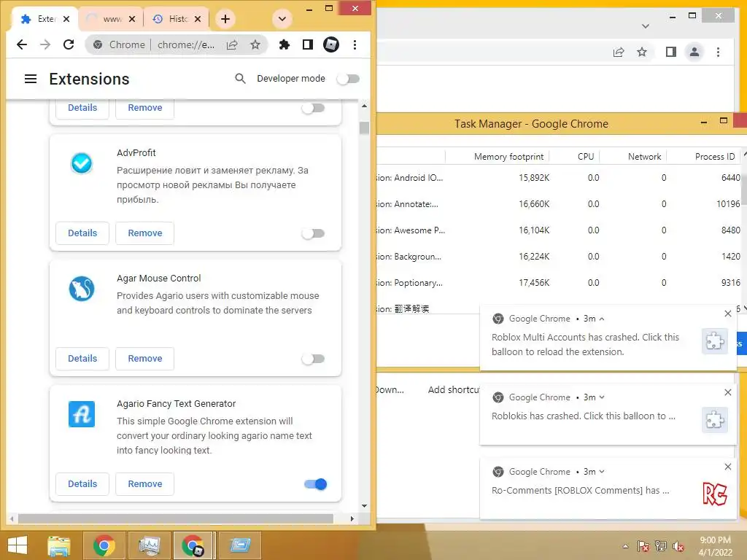
Task: Click the AdvProfit checkmark extension icon
Action: point(82,163)
